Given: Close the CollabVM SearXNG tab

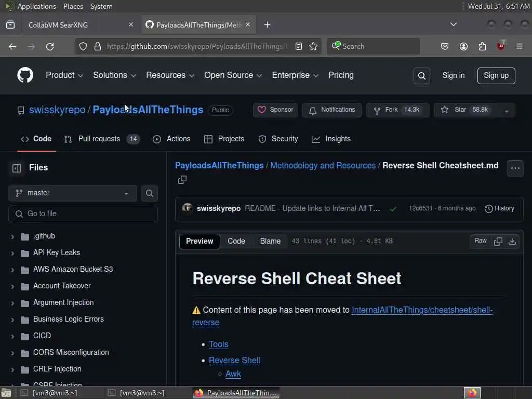Looking at the screenshot, I should click(131, 25).
